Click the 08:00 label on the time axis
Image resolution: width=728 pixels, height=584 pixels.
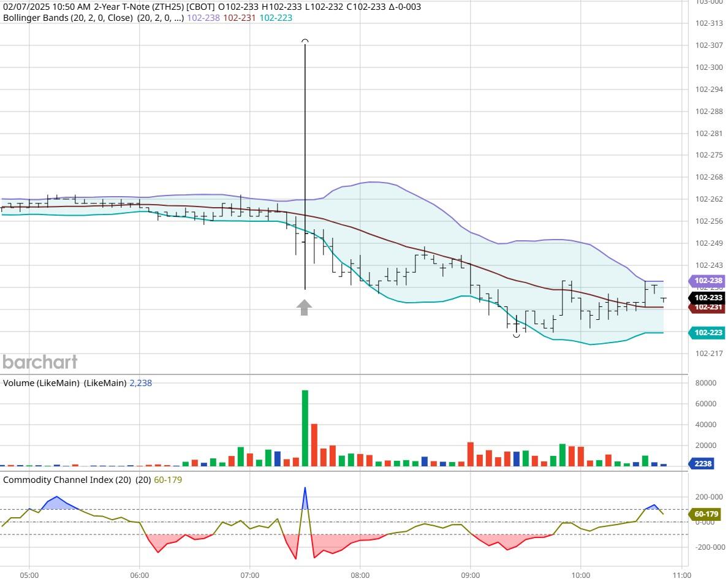(x=360, y=575)
